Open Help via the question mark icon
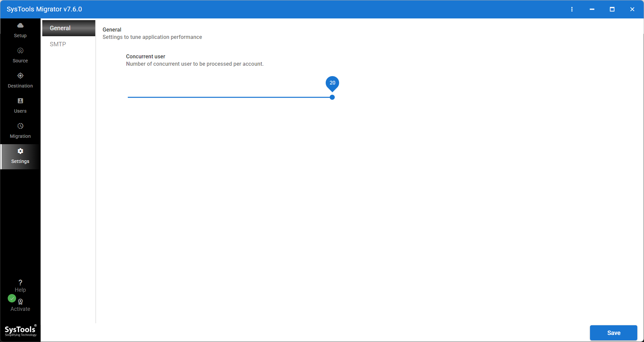 [x=20, y=282]
